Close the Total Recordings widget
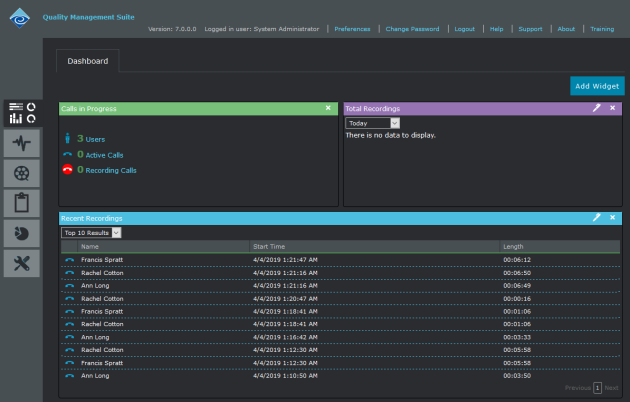The height and width of the screenshot is (402, 630). [612, 108]
